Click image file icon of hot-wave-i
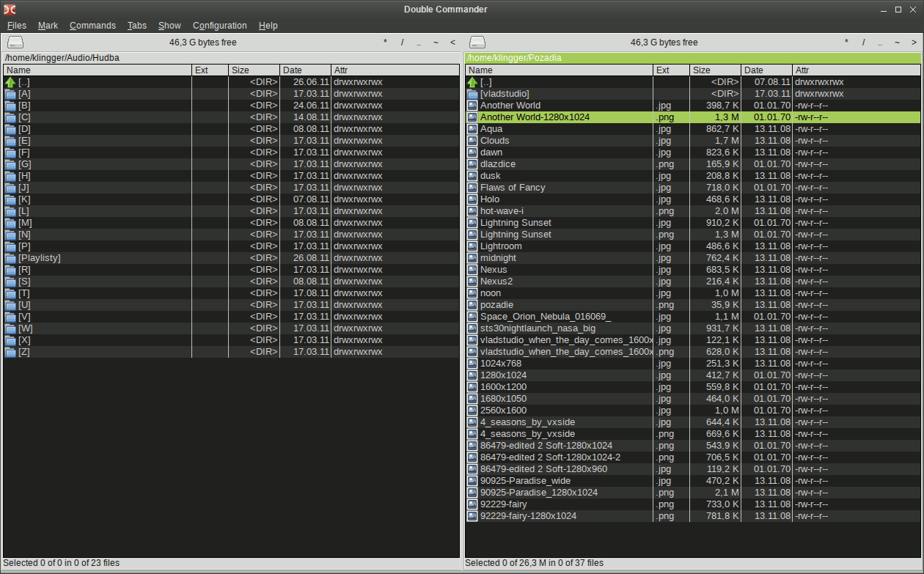This screenshot has width=924, height=574. (x=472, y=211)
